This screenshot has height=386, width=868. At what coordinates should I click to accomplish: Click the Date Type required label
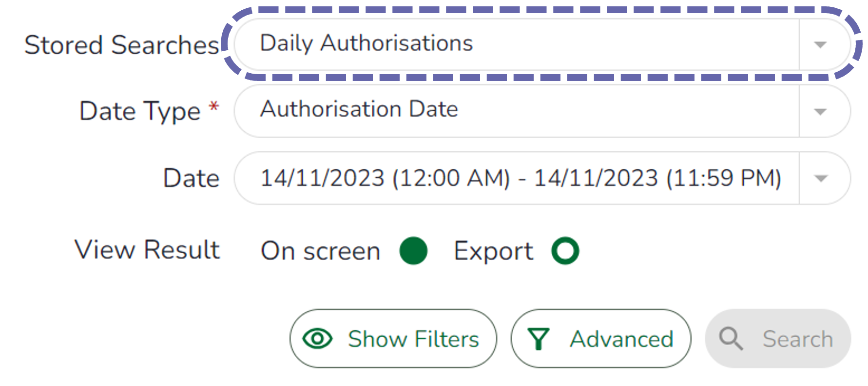coord(149,111)
